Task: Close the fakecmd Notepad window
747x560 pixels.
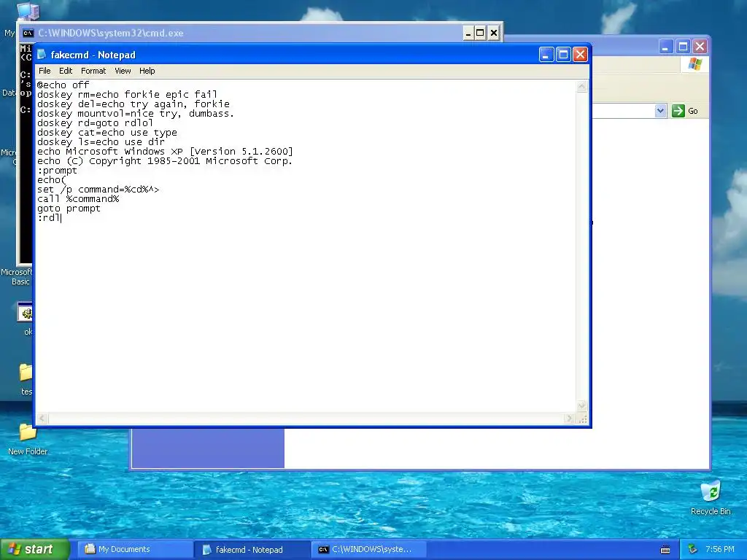Action: pyautogui.click(x=580, y=55)
